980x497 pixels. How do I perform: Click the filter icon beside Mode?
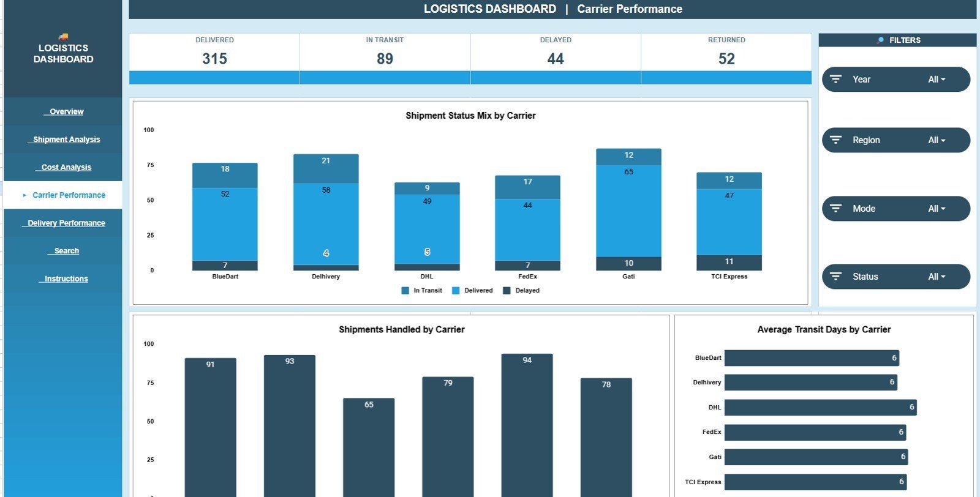[835, 209]
